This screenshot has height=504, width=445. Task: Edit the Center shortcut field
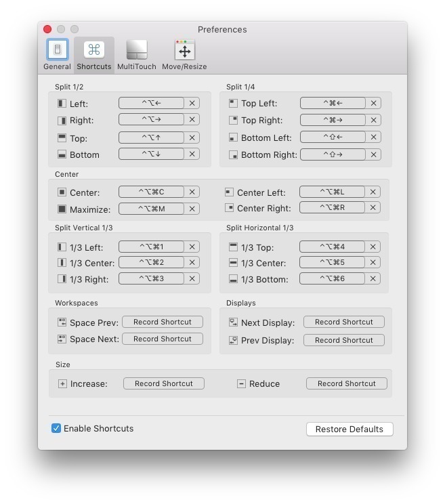[x=151, y=192]
